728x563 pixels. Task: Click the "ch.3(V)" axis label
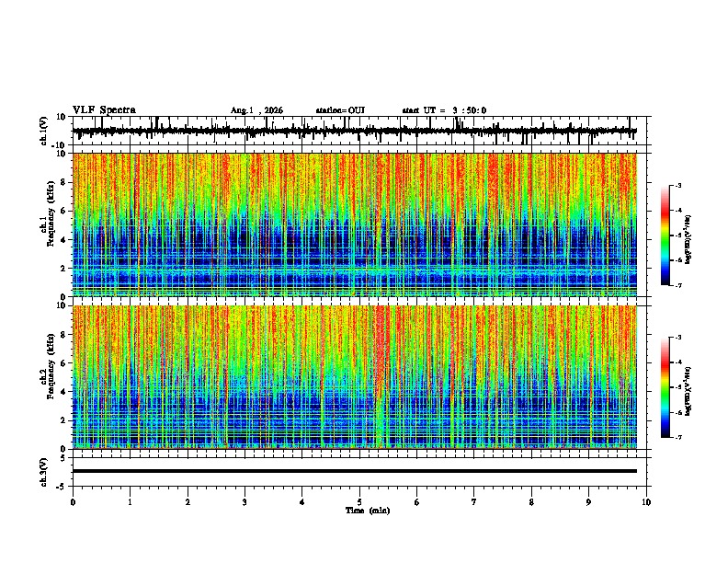point(44,472)
